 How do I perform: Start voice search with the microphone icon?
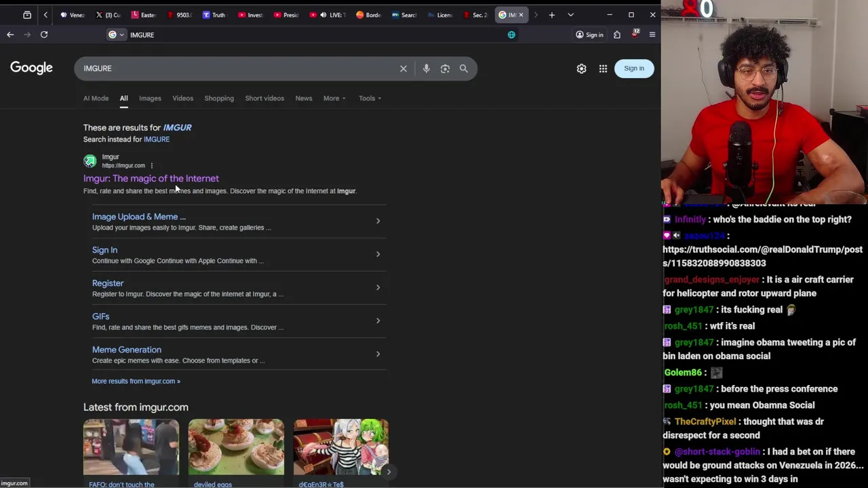coord(427,68)
